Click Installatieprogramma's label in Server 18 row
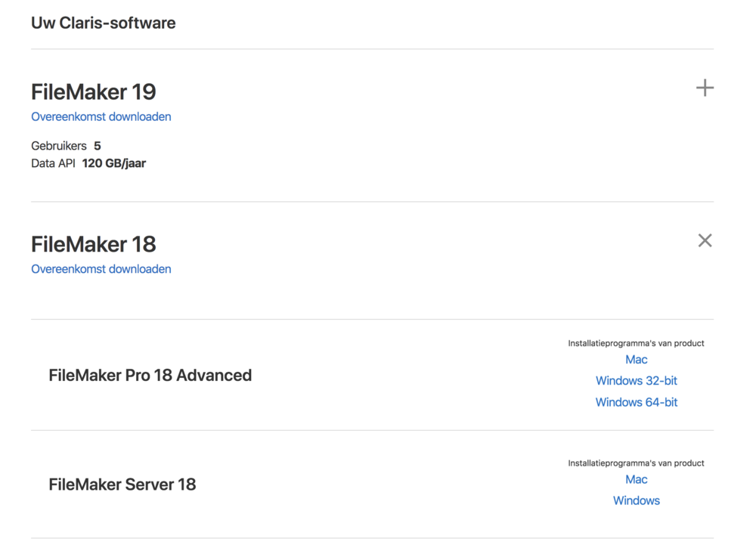The height and width of the screenshot is (551, 756). point(636,463)
